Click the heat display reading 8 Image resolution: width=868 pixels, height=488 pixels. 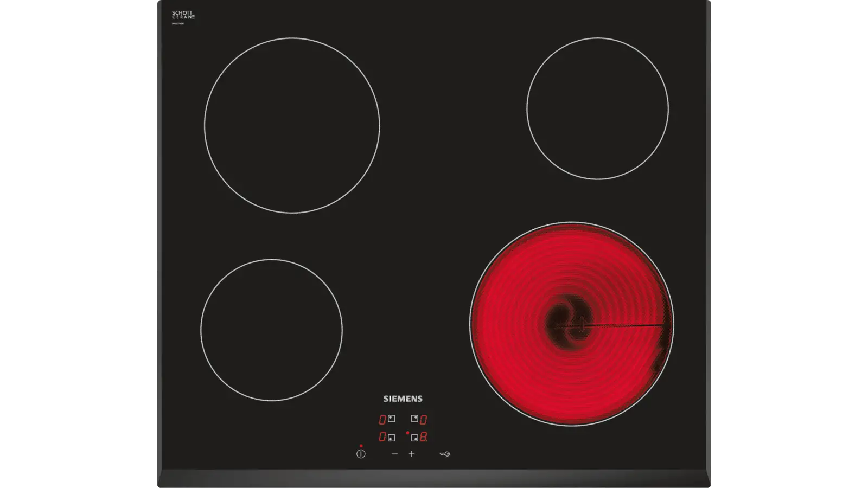coord(423,436)
